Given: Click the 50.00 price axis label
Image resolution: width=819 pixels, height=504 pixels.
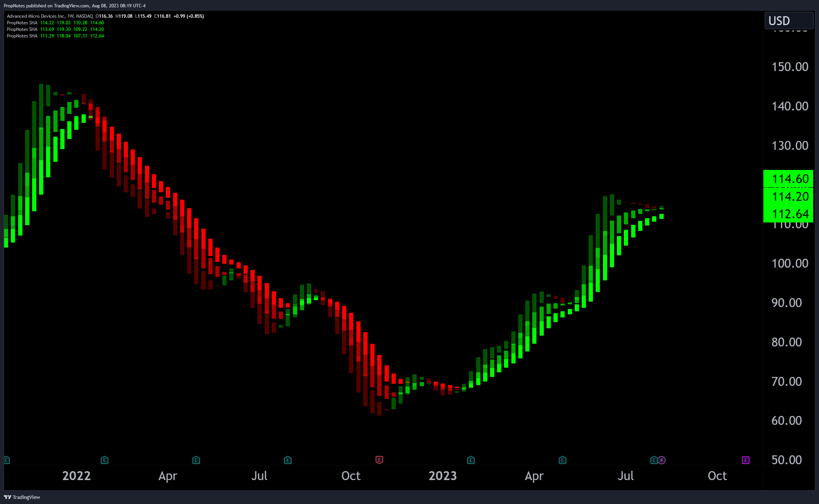Looking at the screenshot, I should tap(787, 460).
